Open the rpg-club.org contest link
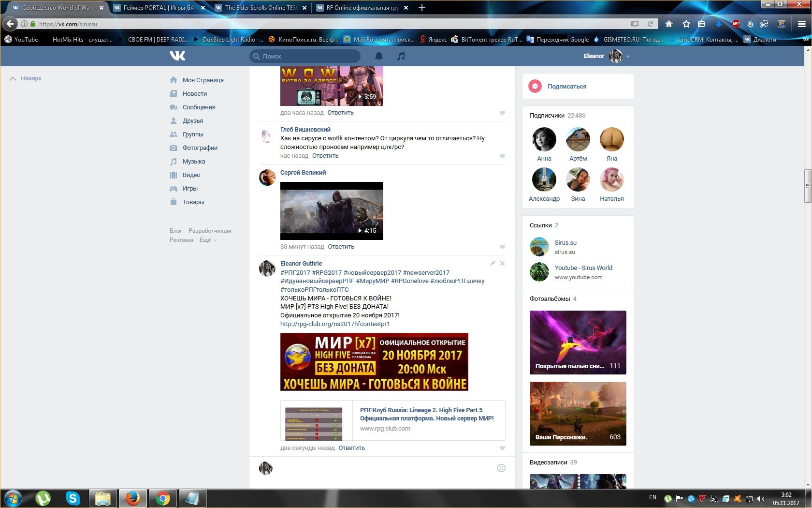812x508 pixels. (x=335, y=324)
